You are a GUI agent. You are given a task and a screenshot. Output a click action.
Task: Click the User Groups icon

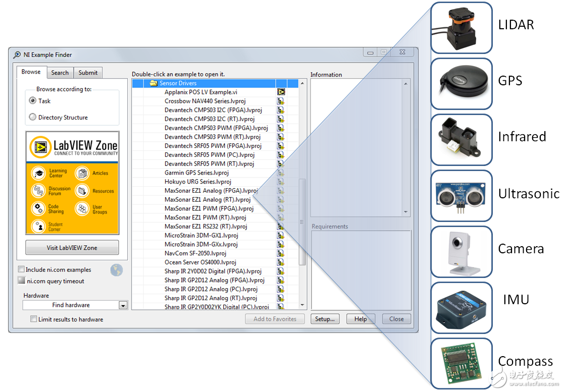82,208
